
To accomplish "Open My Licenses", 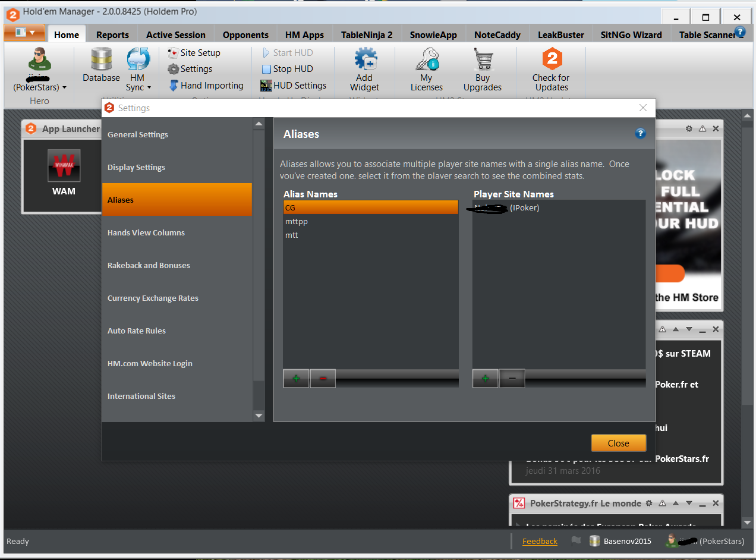I will pos(426,70).
